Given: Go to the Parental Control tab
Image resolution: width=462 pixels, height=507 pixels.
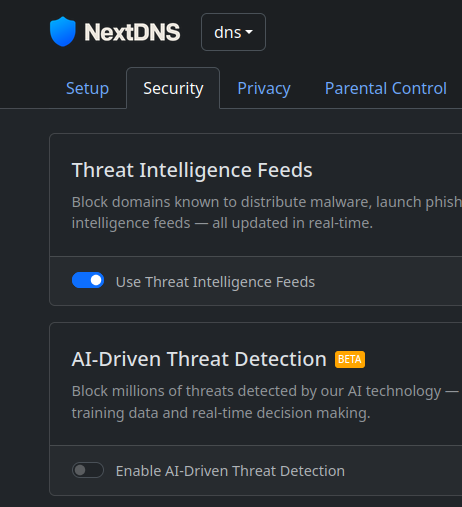Looking at the screenshot, I should click(386, 88).
